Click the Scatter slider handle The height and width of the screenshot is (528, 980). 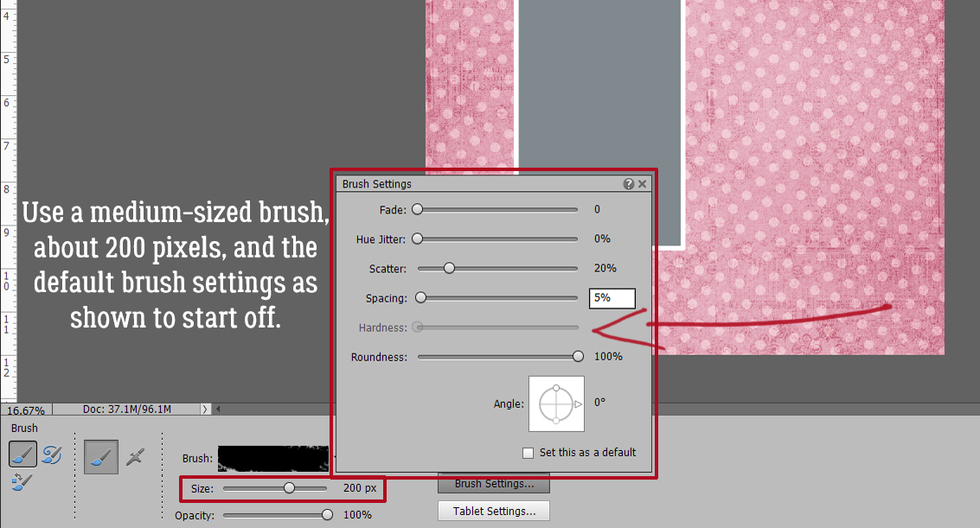click(450, 269)
